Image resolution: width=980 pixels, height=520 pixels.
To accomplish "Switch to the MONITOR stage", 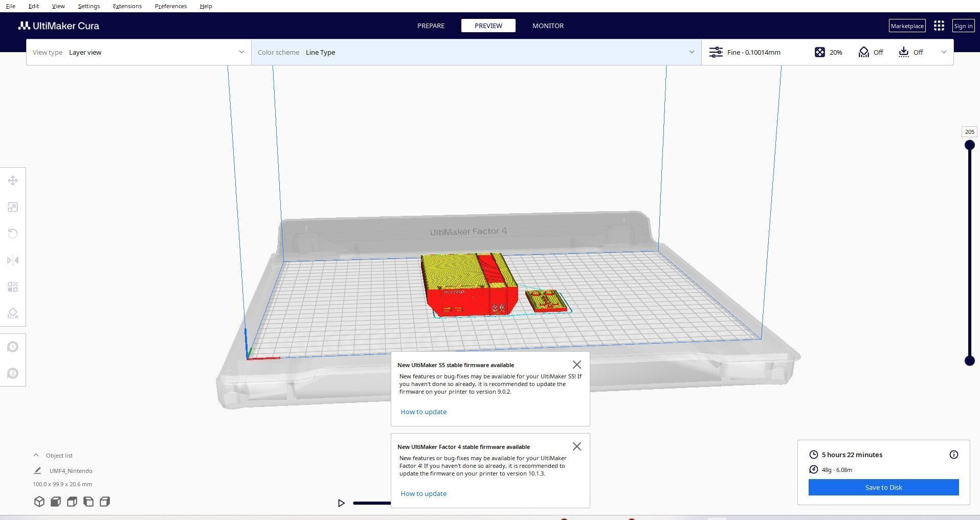I will point(548,26).
